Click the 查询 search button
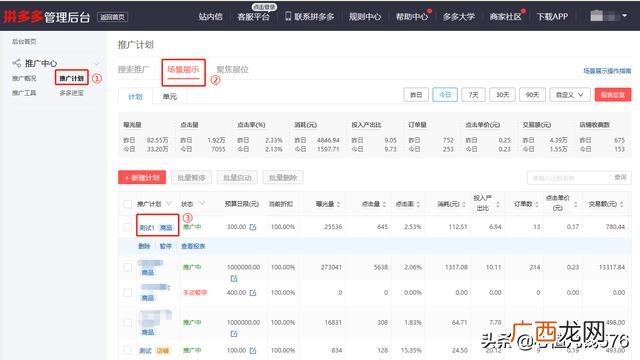Image resolution: width=640 pixels, height=360 pixels. click(x=620, y=178)
